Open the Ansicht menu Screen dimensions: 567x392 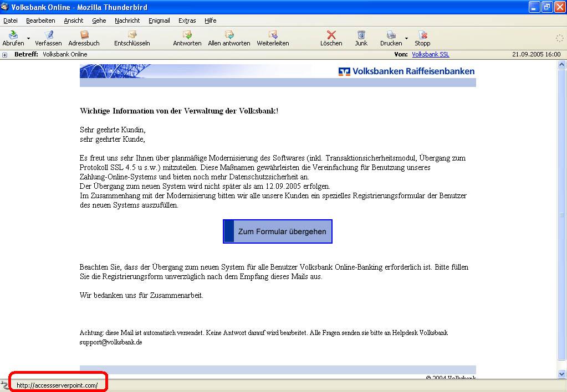click(x=73, y=20)
